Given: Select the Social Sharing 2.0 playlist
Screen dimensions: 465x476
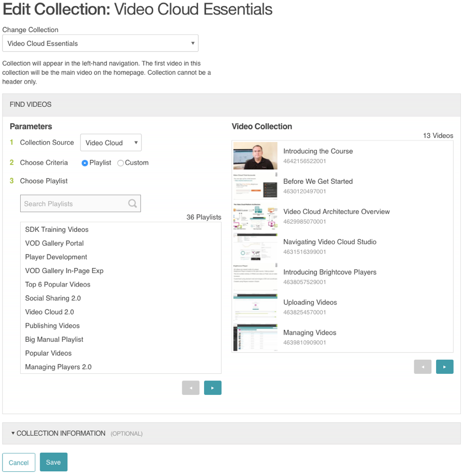Looking at the screenshot, I should (x=53, y=298).
